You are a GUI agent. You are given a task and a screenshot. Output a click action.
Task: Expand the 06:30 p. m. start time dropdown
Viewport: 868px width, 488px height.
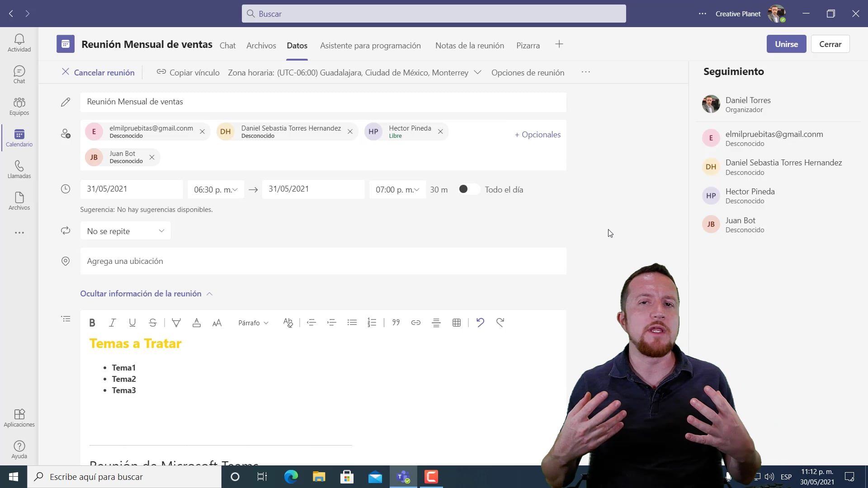pos(216,190)
